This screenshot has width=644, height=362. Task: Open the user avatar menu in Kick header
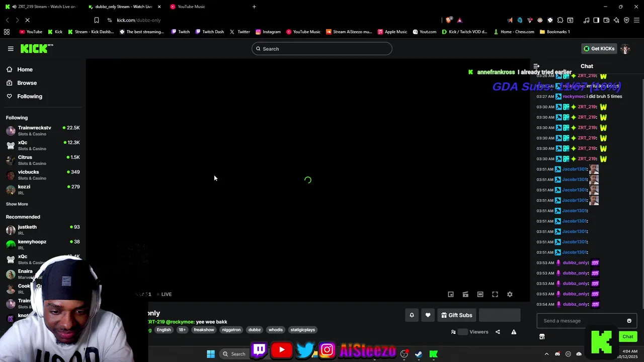[x=625, y=49]
